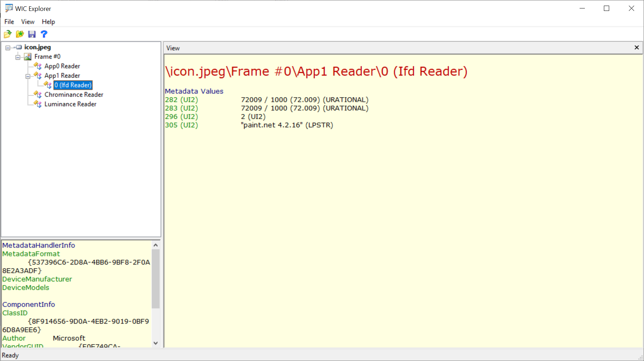Open the File menu

(9, 21)
